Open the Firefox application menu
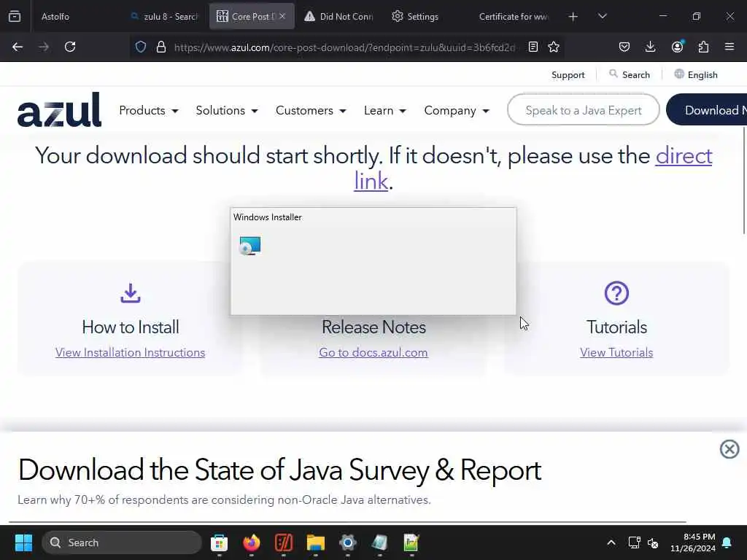 tap(729, 47)
